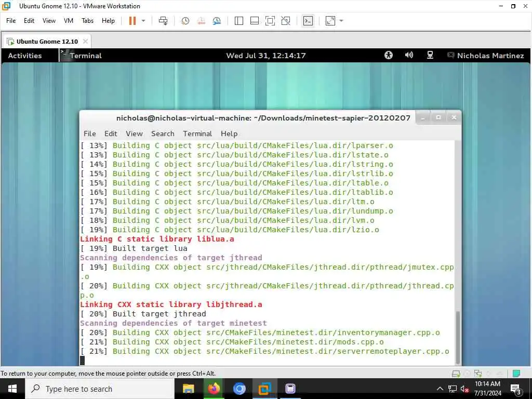Viewport: 532px width, 399px height.
Task: Open the terminal View menu
Action: click(x=135, y=134)
